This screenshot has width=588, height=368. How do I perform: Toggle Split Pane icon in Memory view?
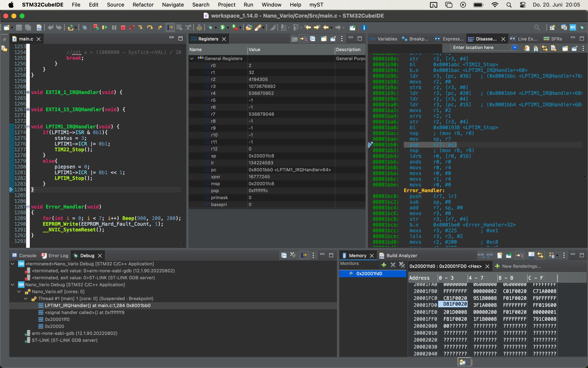[x=531, y=255]
